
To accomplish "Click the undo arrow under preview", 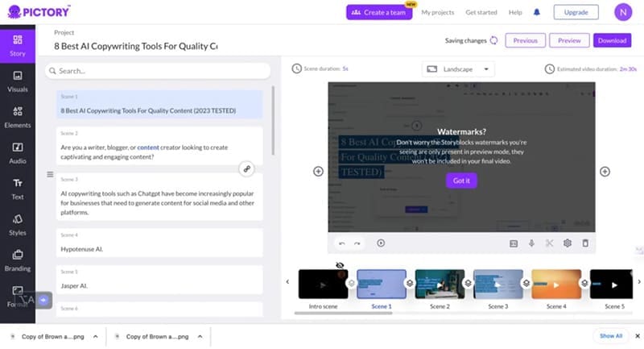I will coord(341,243).
